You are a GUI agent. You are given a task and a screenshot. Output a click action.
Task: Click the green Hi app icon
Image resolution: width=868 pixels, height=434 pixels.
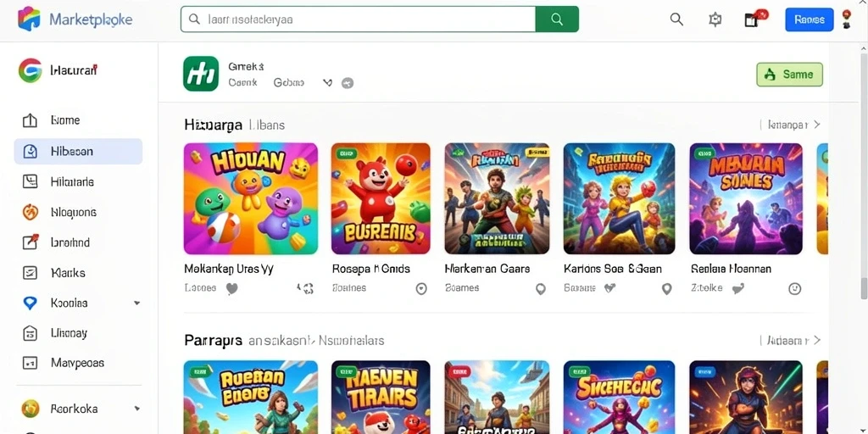point(200,74)
